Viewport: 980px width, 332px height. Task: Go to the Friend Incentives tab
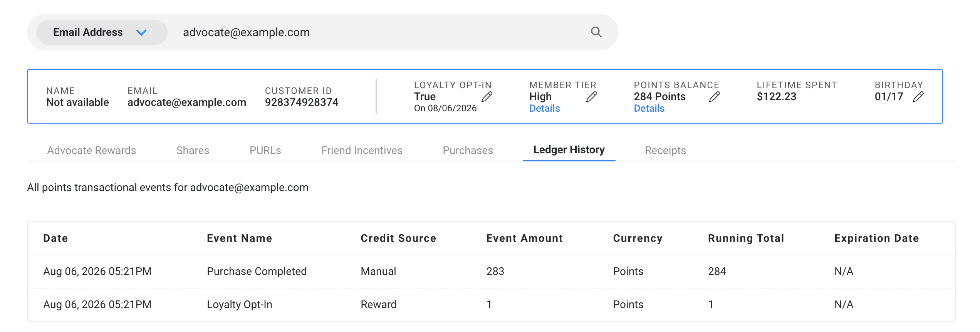[x=362, y=150]
